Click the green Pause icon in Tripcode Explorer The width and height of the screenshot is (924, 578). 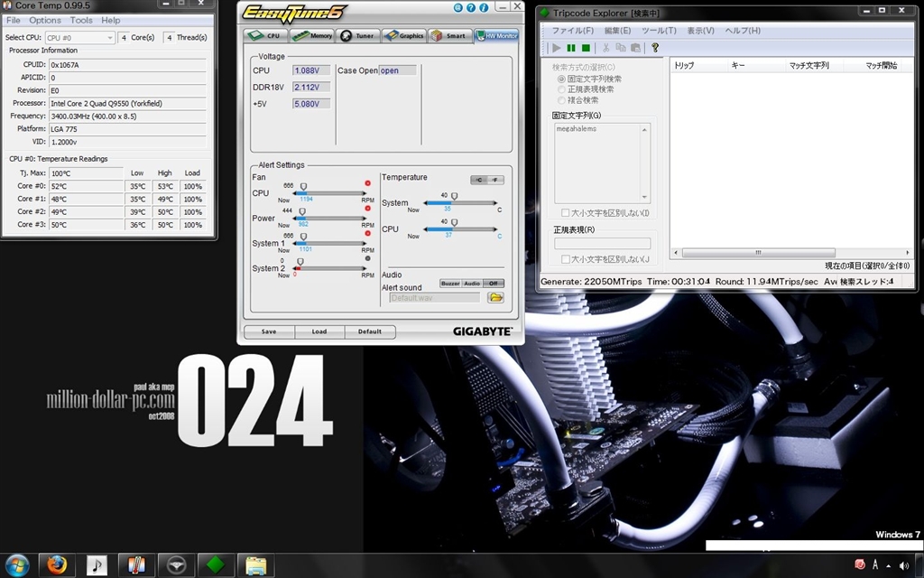571,48
